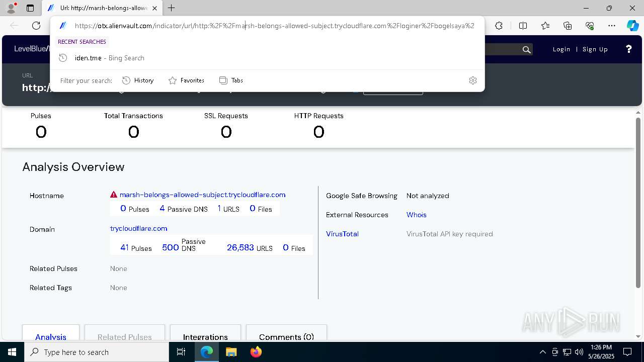This screenshot has width=644, height=362.
Task: Open Microsoft Edge taskbar icon
Action: coord(207,352)
